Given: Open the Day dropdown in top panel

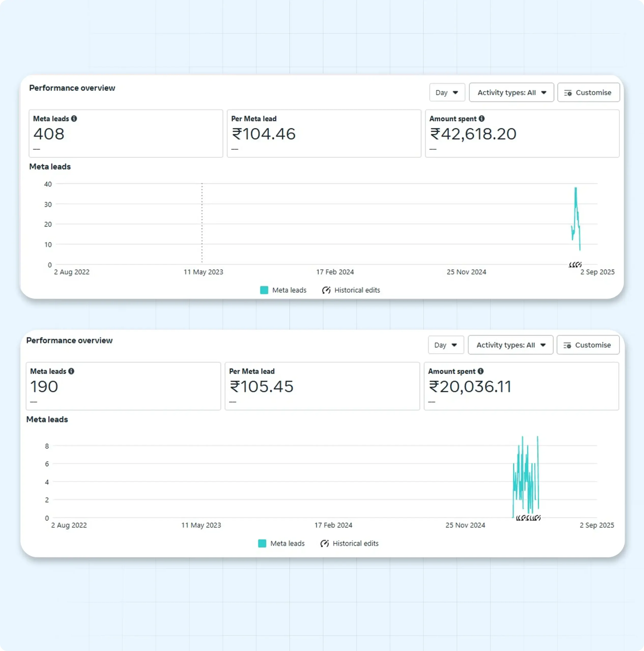Looking at the screenshot, I should [x=447, y=92].
